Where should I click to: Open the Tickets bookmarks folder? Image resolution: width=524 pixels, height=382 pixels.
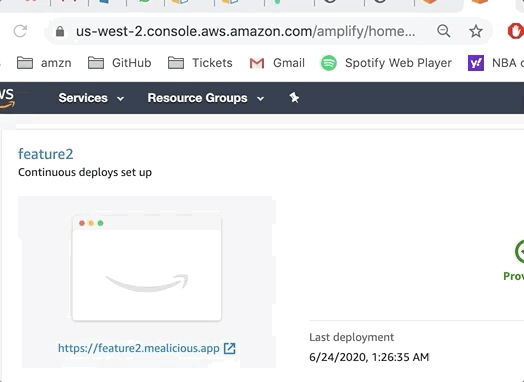200,63
